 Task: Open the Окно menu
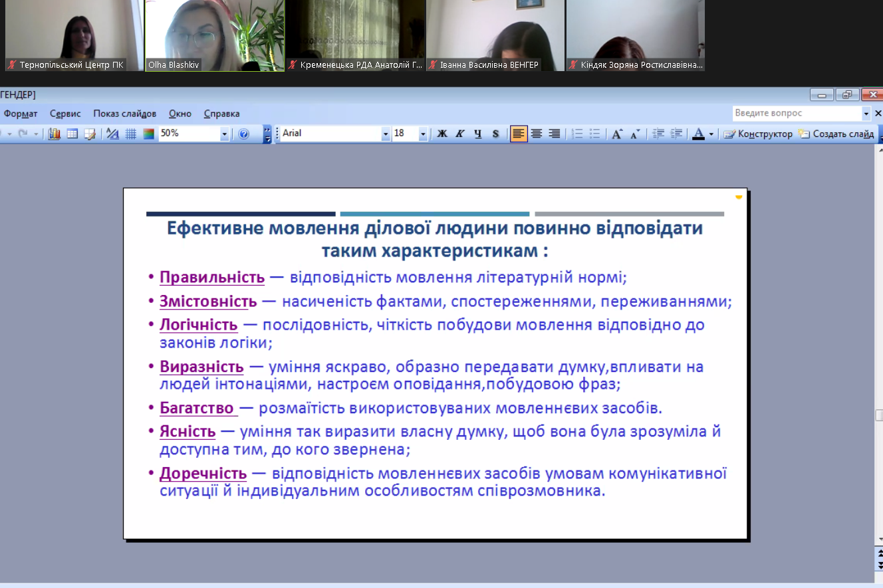tap(180, 114)
